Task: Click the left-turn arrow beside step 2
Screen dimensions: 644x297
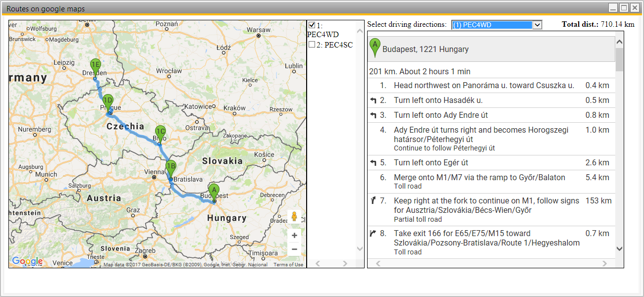Action: [x=373, y=100]
